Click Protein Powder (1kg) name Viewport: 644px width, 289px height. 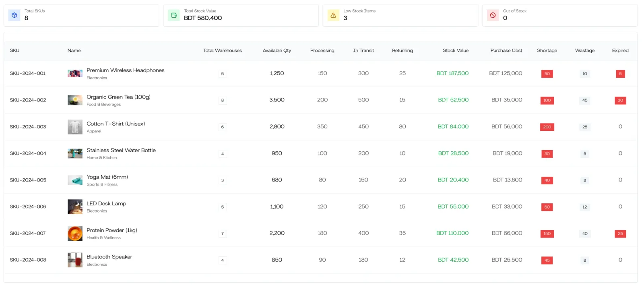[x=112, y=230]
